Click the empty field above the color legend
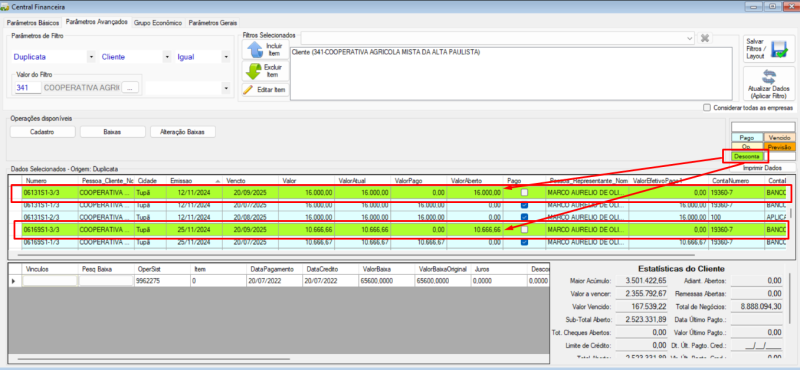The width and height of the screenshot is (800, 370). 763,127
